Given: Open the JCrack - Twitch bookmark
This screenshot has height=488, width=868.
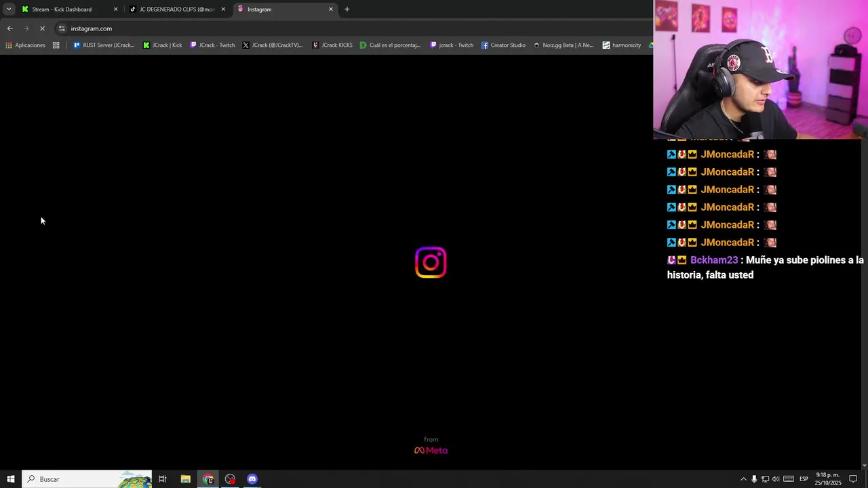Looking at the screenshot, I should [x=213, y=45].
